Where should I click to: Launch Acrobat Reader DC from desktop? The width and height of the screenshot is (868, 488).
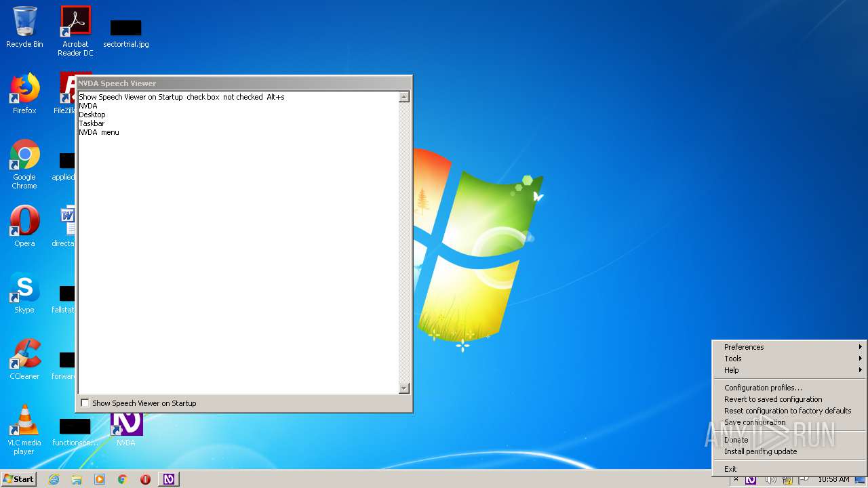[75, 30]
